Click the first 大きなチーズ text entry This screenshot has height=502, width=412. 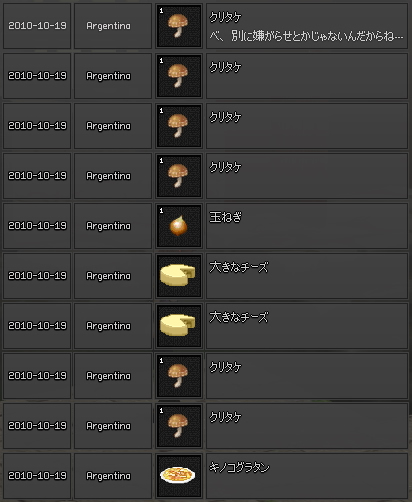click(x=307, y=276)
